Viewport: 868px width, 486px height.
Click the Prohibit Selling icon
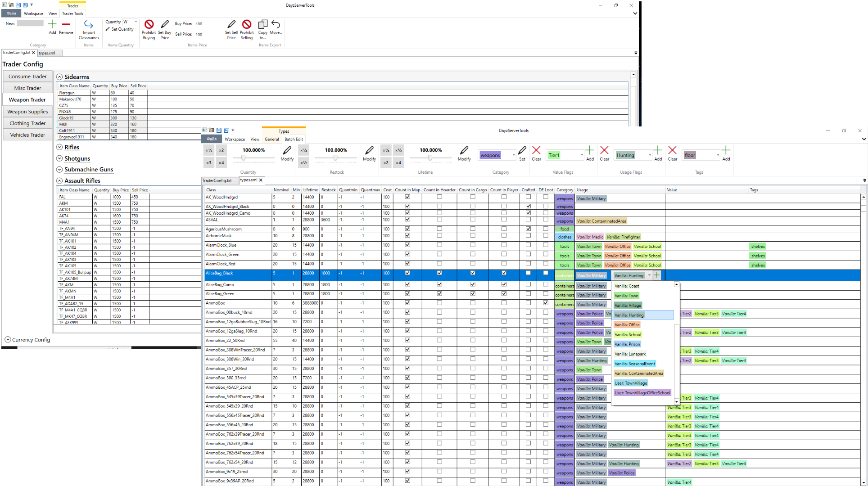click(247, 24)
